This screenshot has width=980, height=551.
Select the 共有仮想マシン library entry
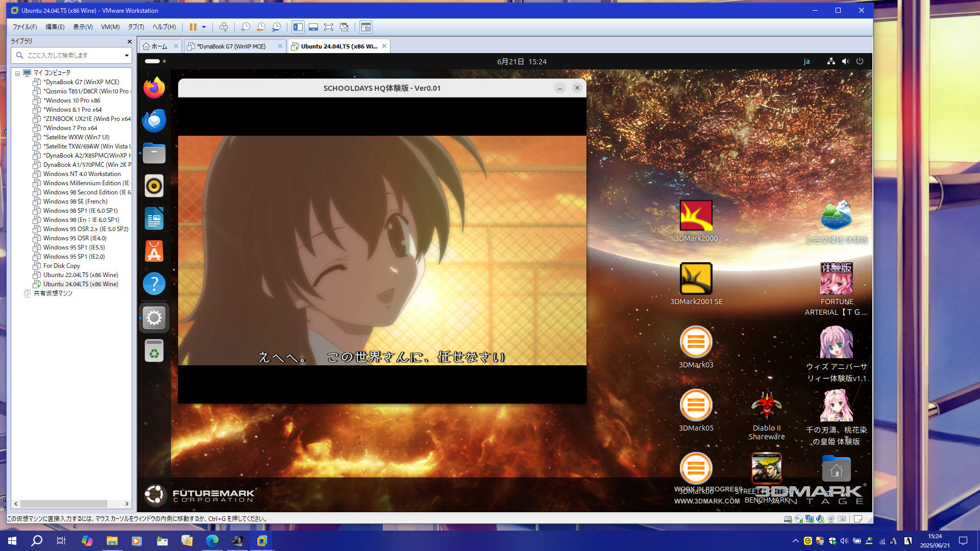point(53,293)
